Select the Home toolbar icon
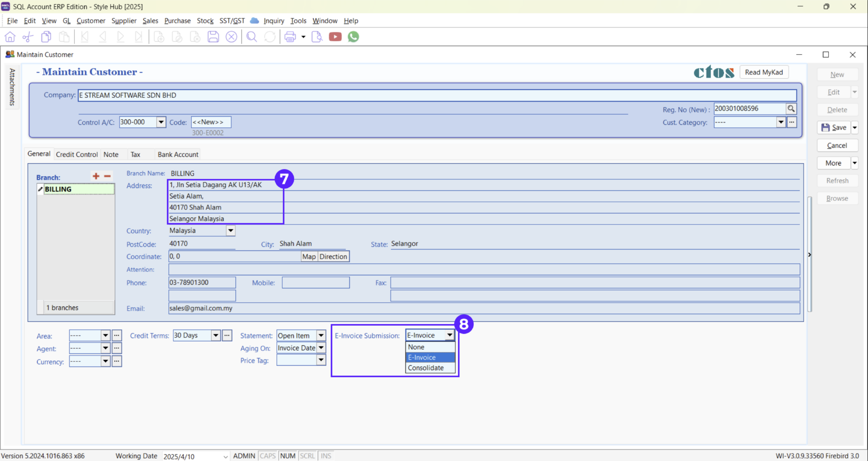868x461 pixels. click(10, 37)
